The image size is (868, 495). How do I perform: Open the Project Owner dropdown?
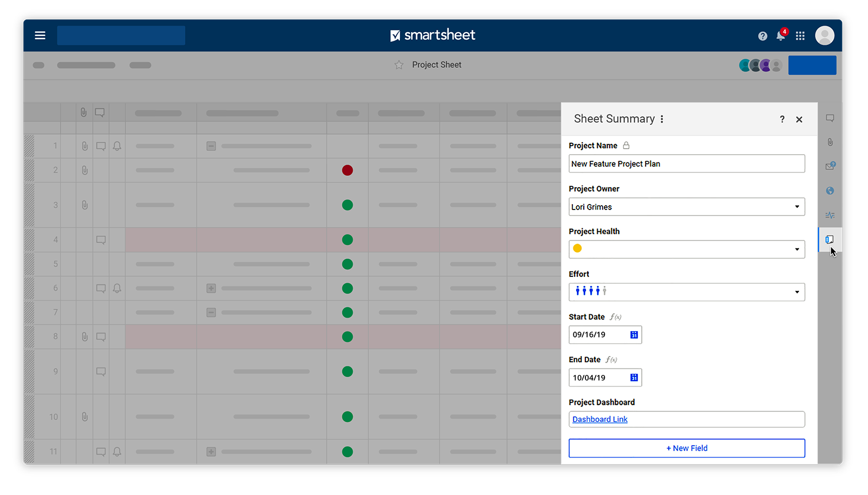[x=687, y=207]
